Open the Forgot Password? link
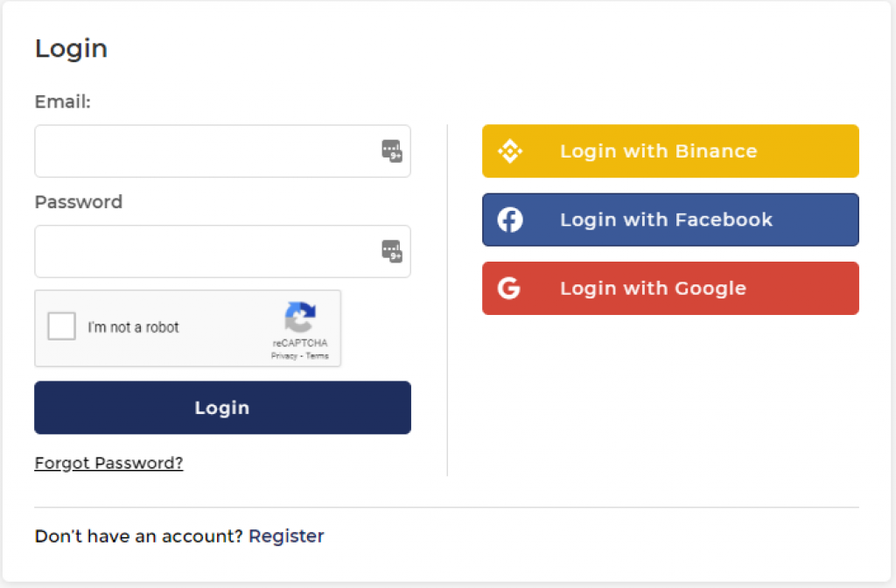896x588 pixels. 108,463
